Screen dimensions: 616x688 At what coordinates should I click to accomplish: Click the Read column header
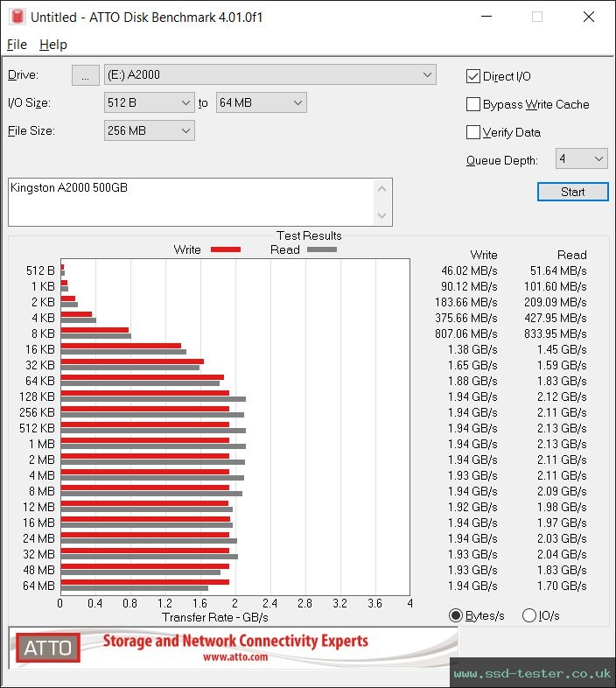pos(571,255)
